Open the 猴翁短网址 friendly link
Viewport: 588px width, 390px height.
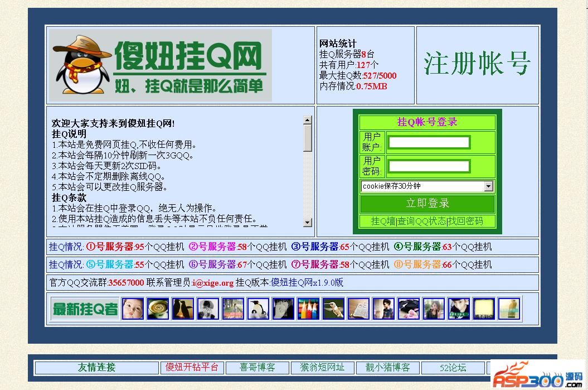tap(323, 368)
